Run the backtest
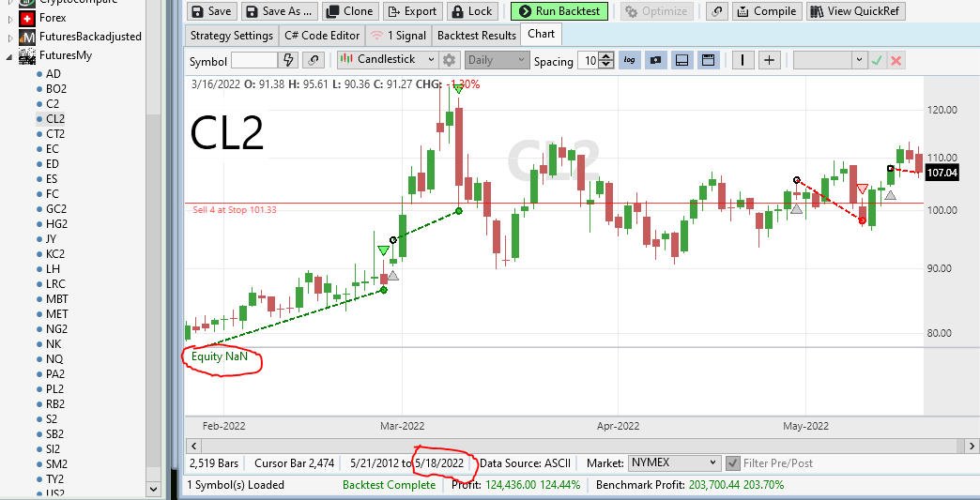Screen dimensions: 980x500 559,11
